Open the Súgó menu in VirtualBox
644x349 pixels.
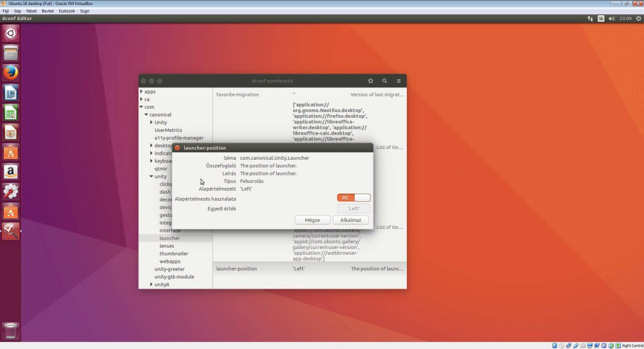point(85,11)
